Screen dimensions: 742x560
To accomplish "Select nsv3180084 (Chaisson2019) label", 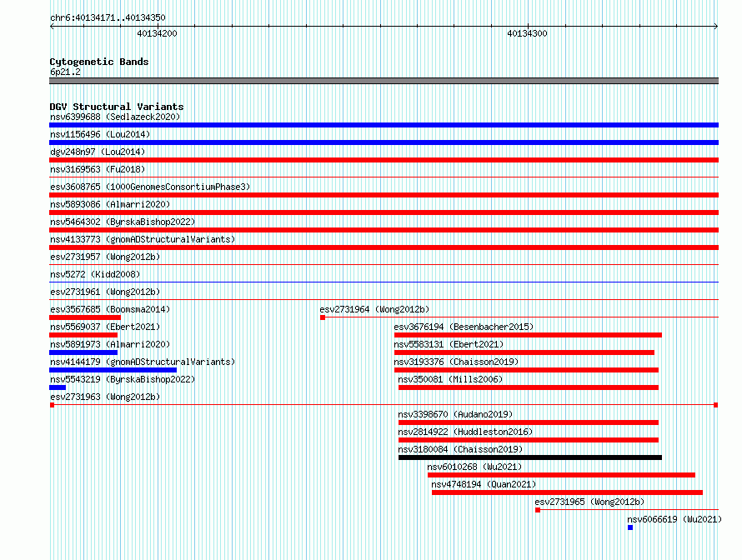I will coord(460,449).
